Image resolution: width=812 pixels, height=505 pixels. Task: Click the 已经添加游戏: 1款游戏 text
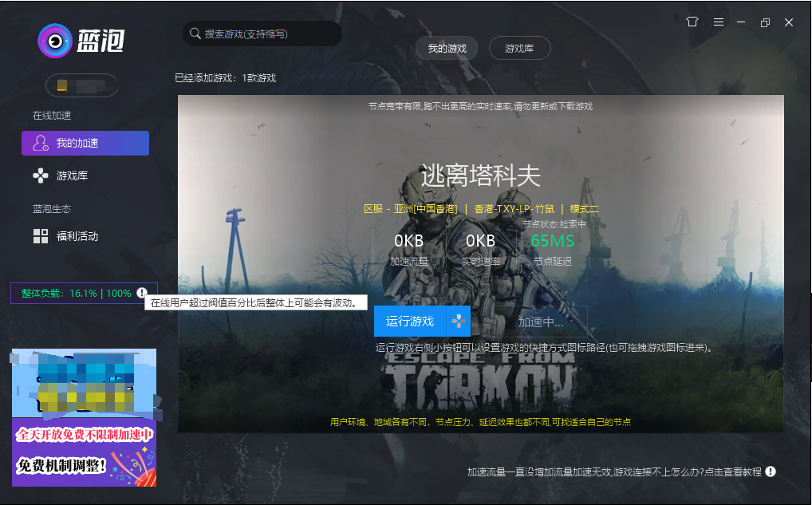click(x=225, y=77)
